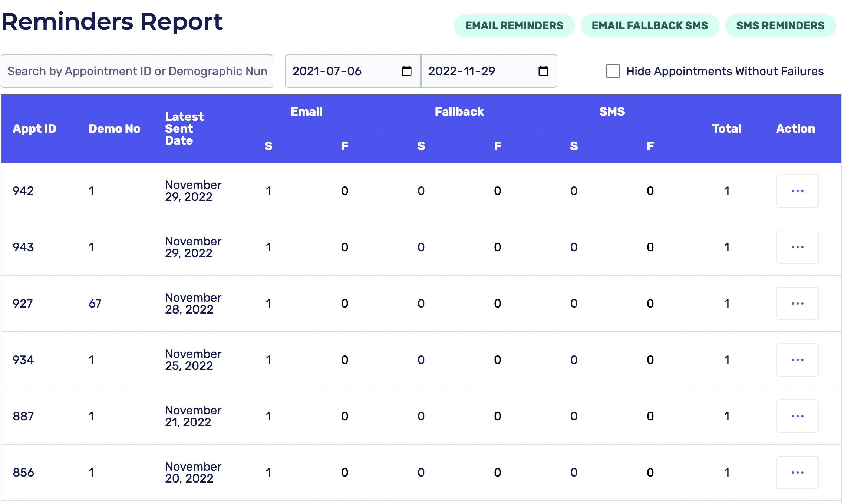844x504 pixels.
Task: Open action menu for appointment 942
Action: 797,191
